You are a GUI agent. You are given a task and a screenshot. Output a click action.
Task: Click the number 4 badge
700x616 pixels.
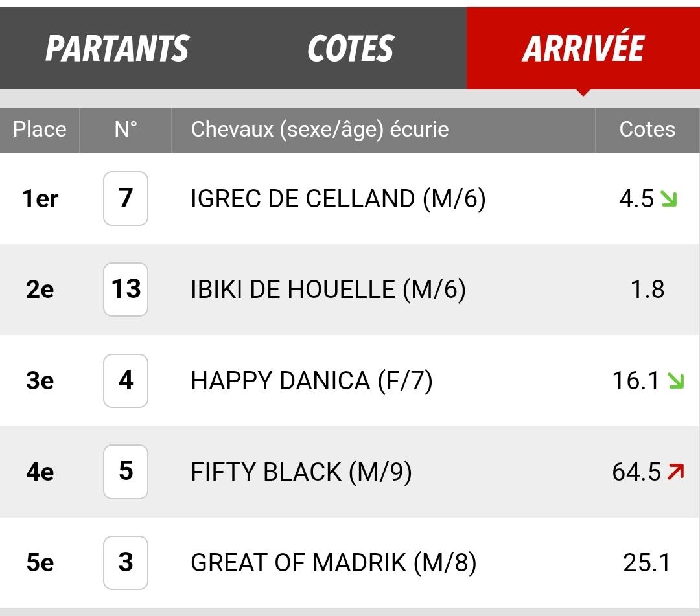coord(126,380)
